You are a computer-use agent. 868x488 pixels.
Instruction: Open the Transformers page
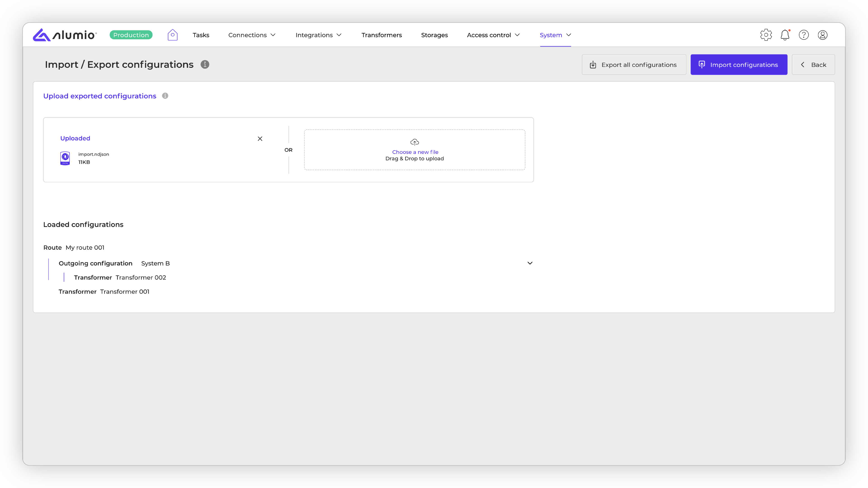[x=381, y=35]
